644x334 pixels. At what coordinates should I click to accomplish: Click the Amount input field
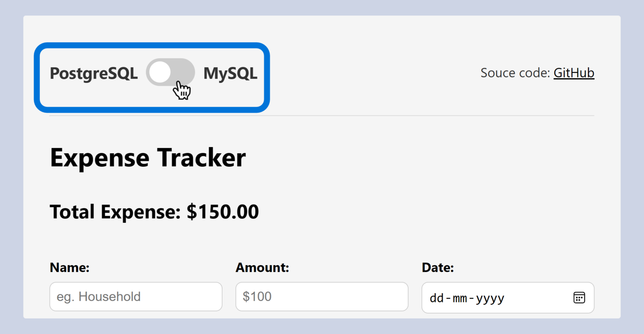(322, 297)
